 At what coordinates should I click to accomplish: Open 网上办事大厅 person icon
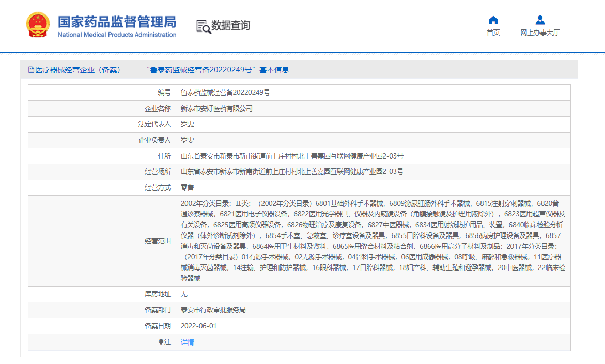coord(540,20)
